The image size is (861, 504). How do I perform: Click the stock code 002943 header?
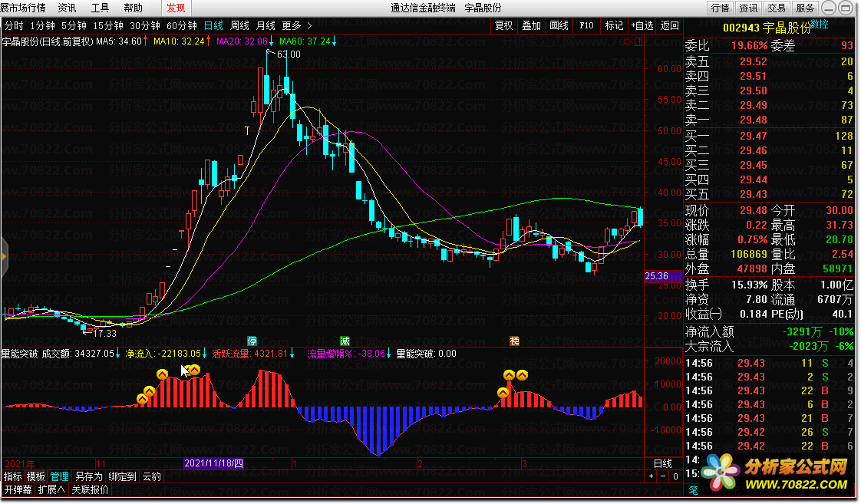pyautogui.click(x=741, y=28)
